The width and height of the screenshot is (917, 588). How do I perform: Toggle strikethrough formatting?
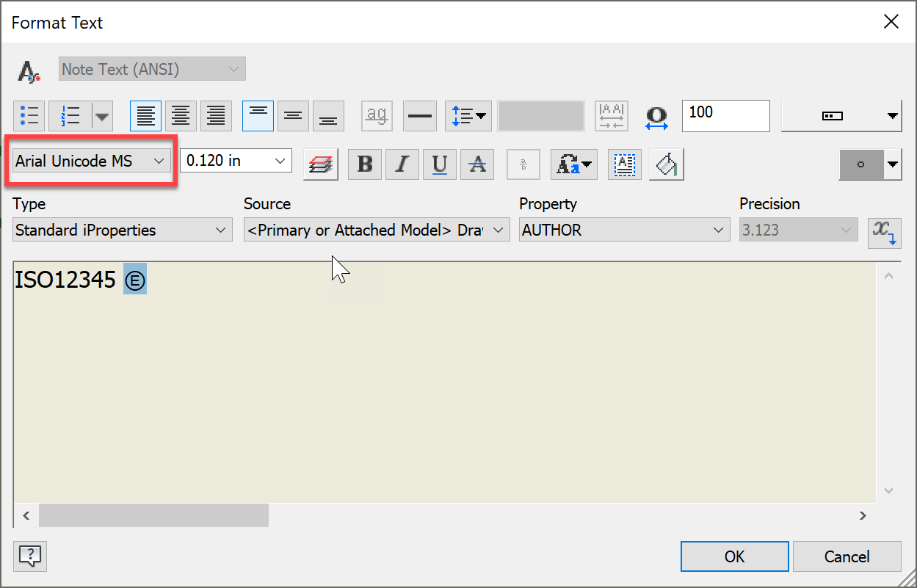(477, 164)
